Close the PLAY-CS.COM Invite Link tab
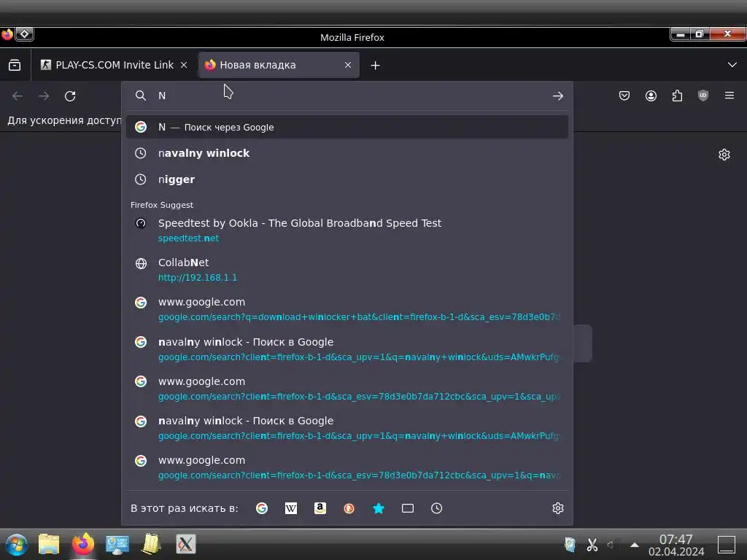This screenshot has width=747, height=560. click(184, 65)
